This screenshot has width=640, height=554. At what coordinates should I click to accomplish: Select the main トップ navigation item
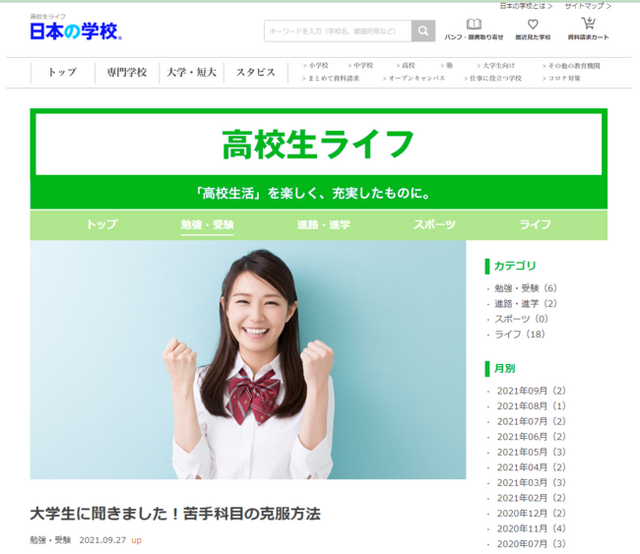tap(62, 72)
